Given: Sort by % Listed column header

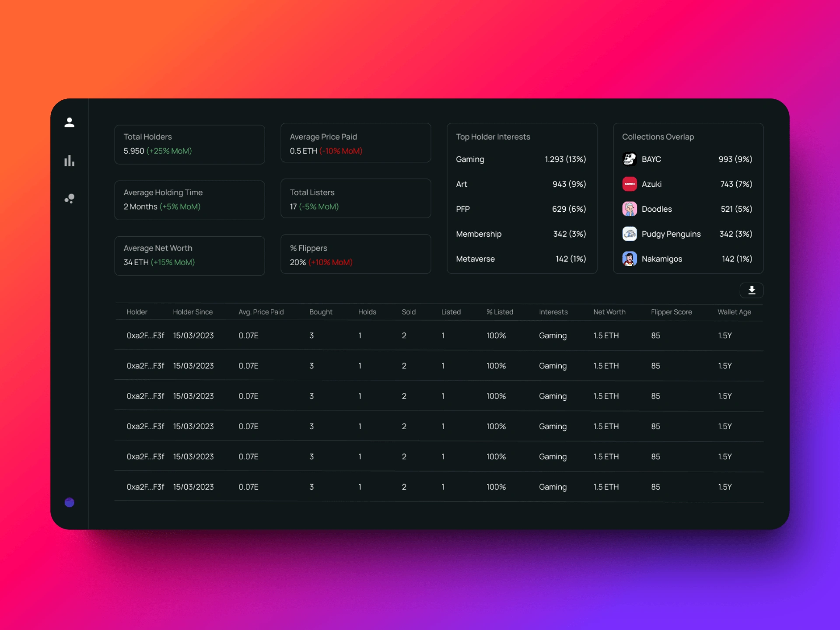Looking at the screenshot, I should (500, 312).
